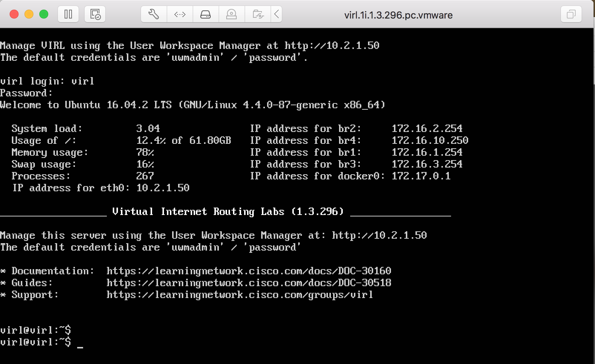Click the docker0 address 172.17.0.1
595x364 pixels.
click(x=421, y=176)
